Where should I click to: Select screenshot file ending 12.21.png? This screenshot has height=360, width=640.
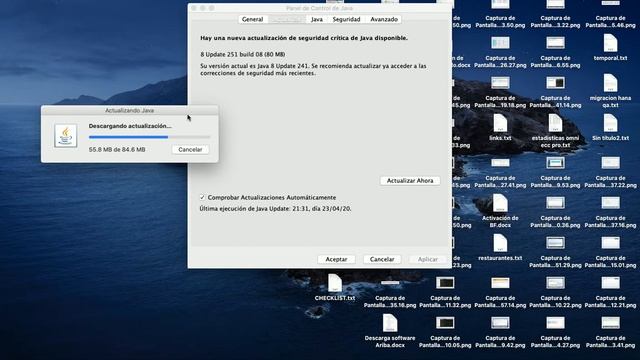pos(610,283)
